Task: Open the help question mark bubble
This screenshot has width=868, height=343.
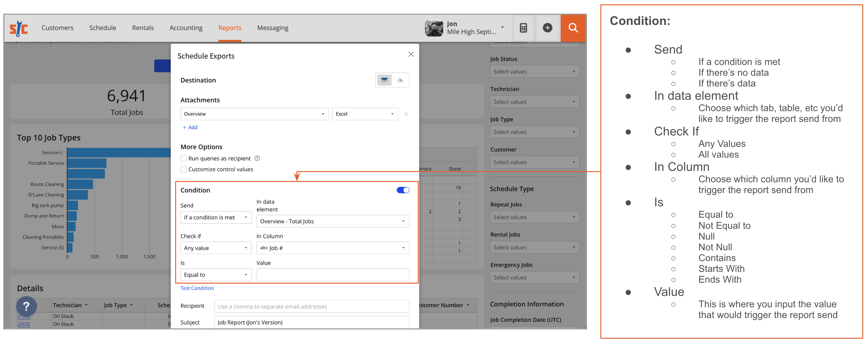Action: pyautogui.click(x=26, y=306)
